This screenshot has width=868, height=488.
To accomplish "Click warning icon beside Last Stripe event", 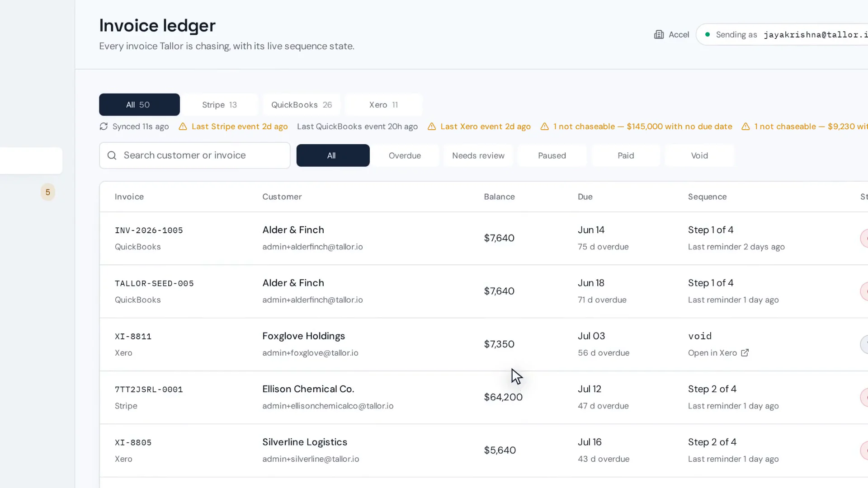I will click(183, 127).
